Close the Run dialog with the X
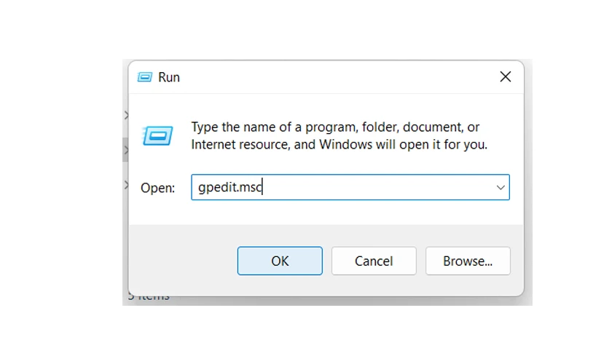 [506, 76]
